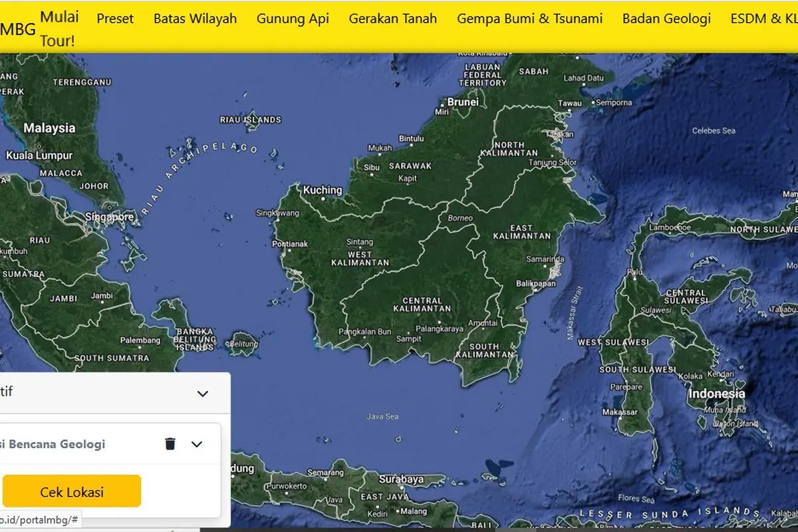Click the Malang map label

(414, 511)
